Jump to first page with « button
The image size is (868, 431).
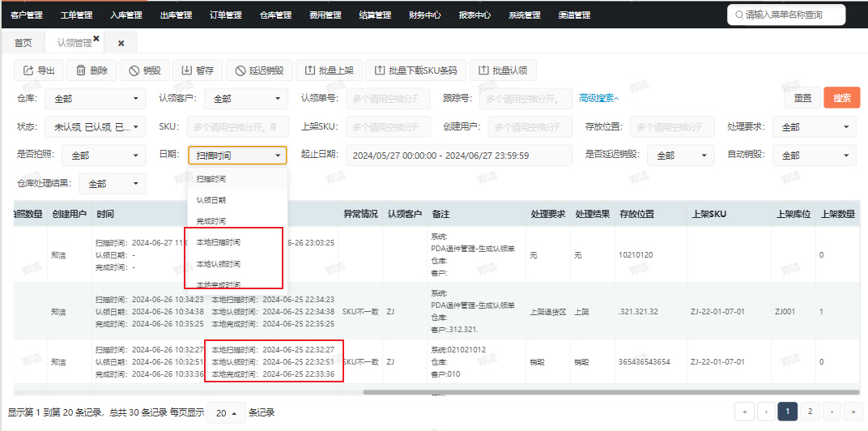click(745, 411)
